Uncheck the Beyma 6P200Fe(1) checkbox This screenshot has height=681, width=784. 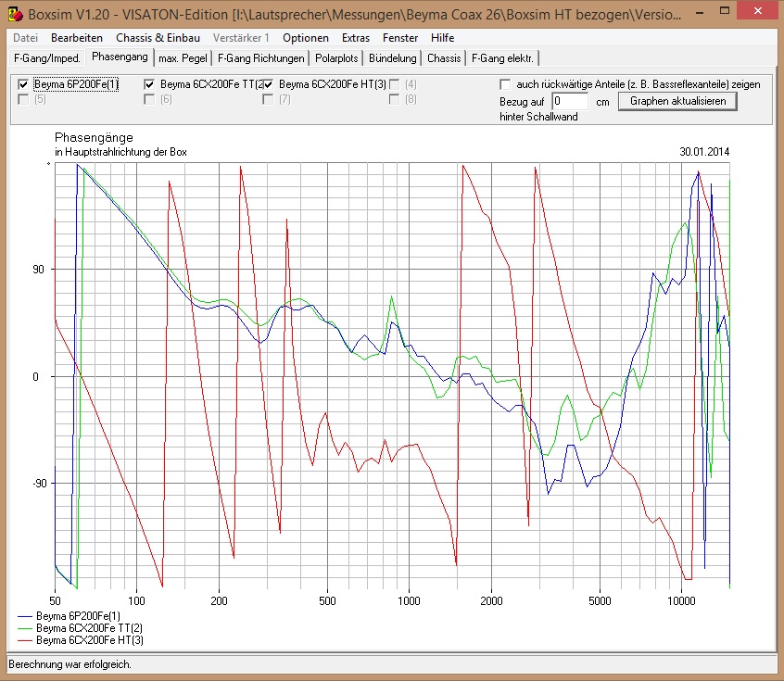tap(23, 84)
